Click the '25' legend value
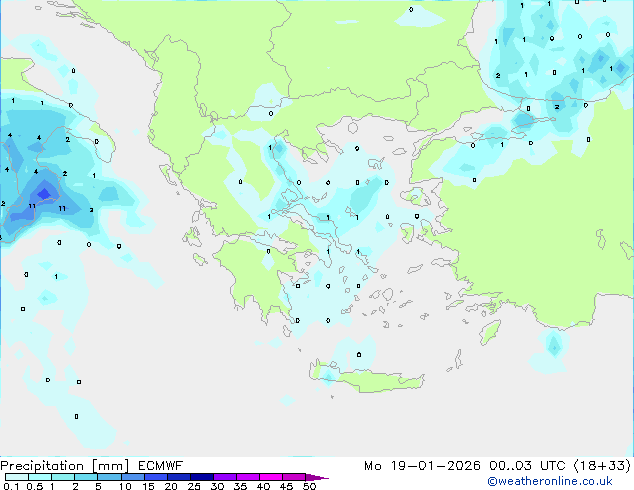The width and height of the screenshot is (634, 490). coord(194,486)
